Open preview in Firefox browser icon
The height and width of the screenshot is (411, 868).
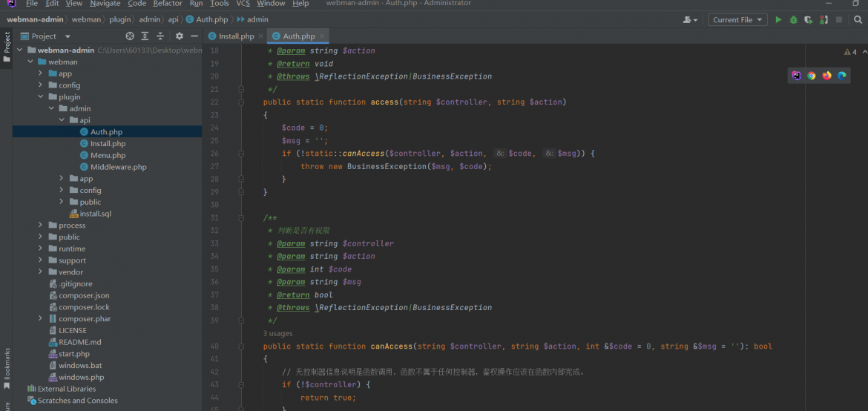coord(827,76)
